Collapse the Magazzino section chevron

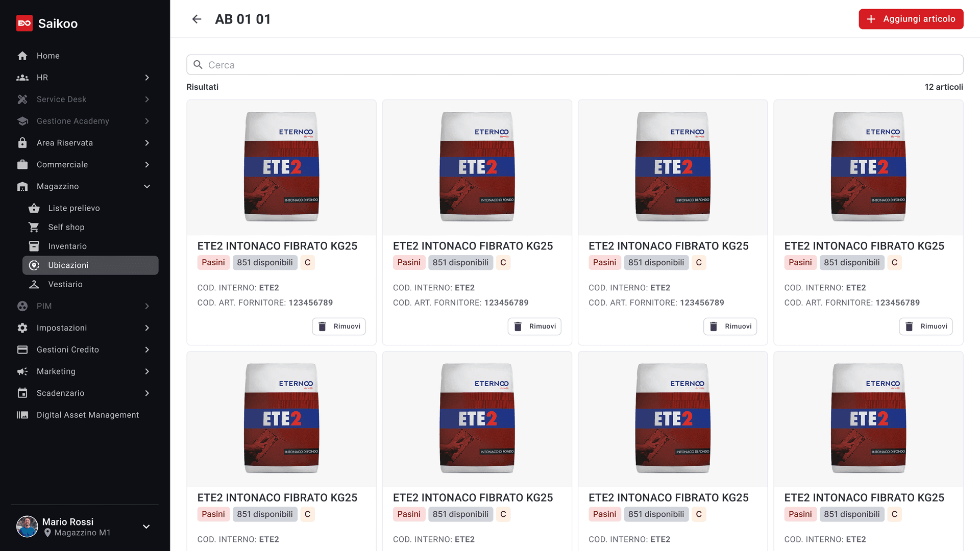(147, 187)
